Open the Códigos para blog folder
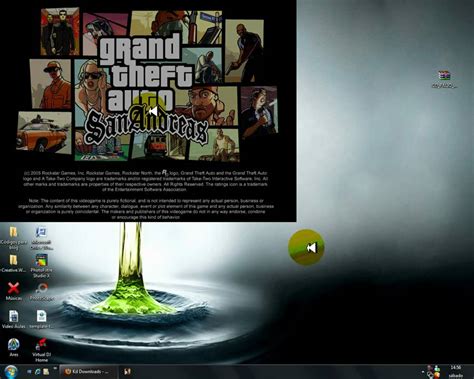Image resolution: width=474 pixels, height=379 pixels. tap(13, 237)
